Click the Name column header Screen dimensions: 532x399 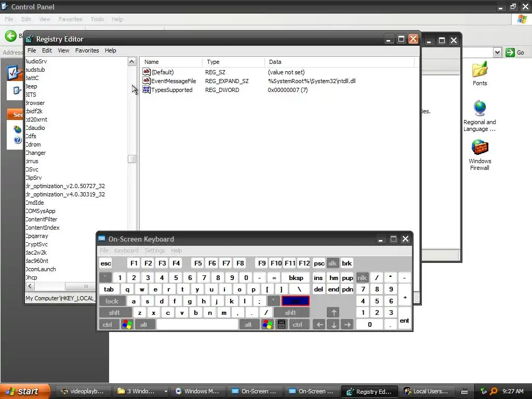171,62
